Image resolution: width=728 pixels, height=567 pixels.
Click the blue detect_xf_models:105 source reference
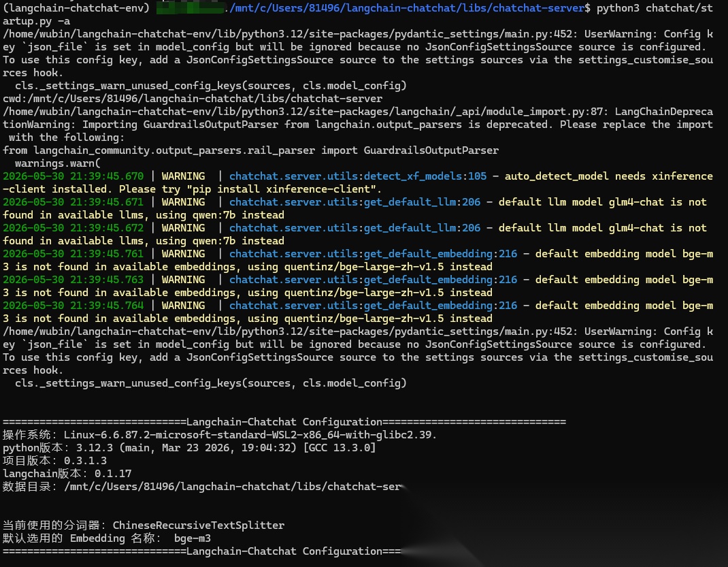click(358, 176)
